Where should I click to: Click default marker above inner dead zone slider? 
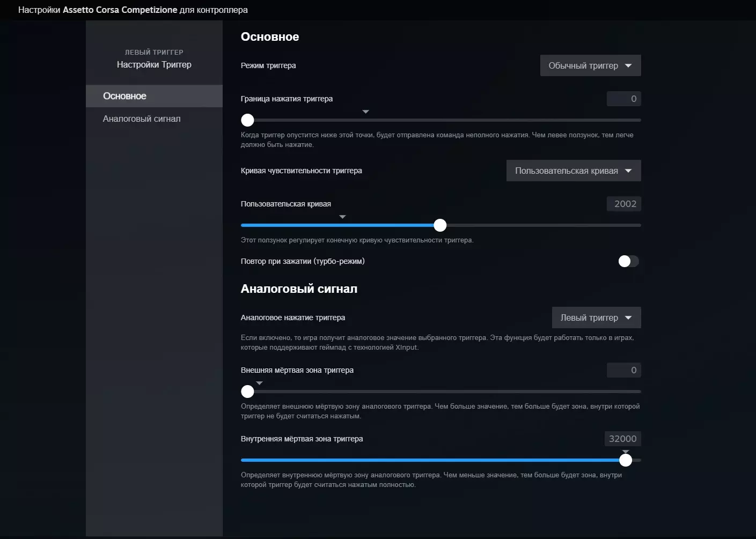[626, 452]
